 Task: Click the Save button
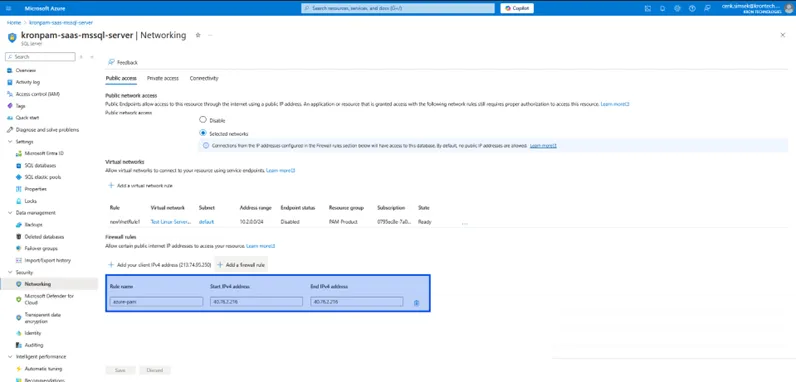(x=120, y=370)
